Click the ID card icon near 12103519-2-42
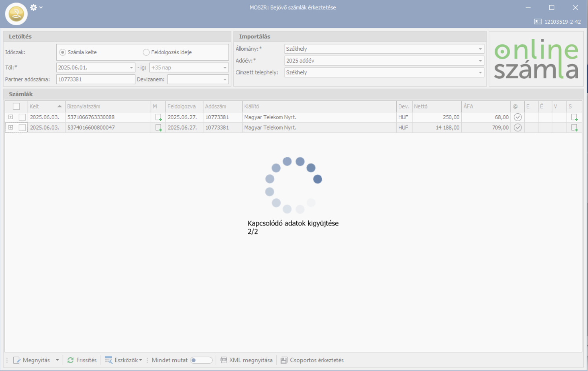588x371 pixels. (x=538, y=22)
